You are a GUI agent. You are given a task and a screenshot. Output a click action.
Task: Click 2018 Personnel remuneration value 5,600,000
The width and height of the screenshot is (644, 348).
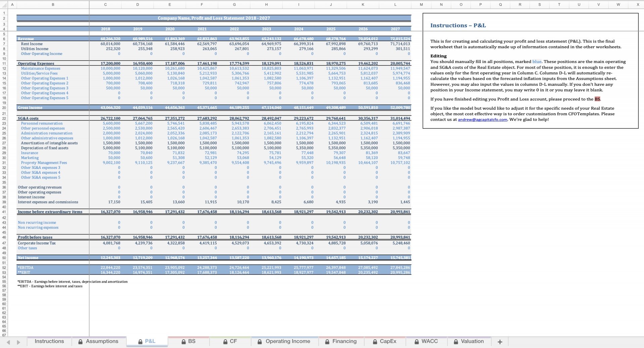coord(111,124)
